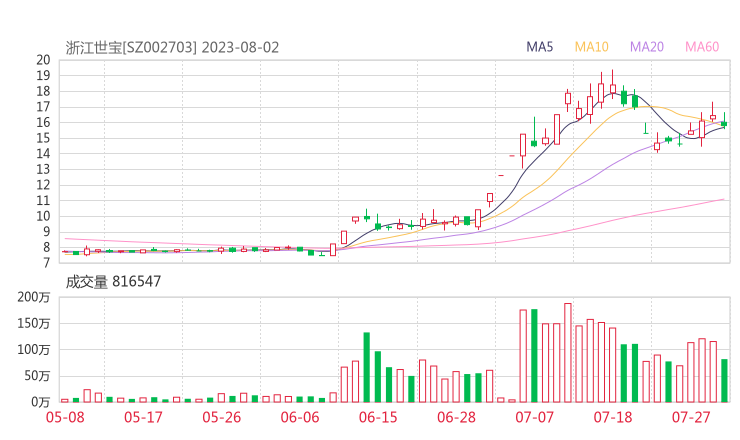Click the 成交量 816547 volume label

pyautogui.click(x=113, y=282)
